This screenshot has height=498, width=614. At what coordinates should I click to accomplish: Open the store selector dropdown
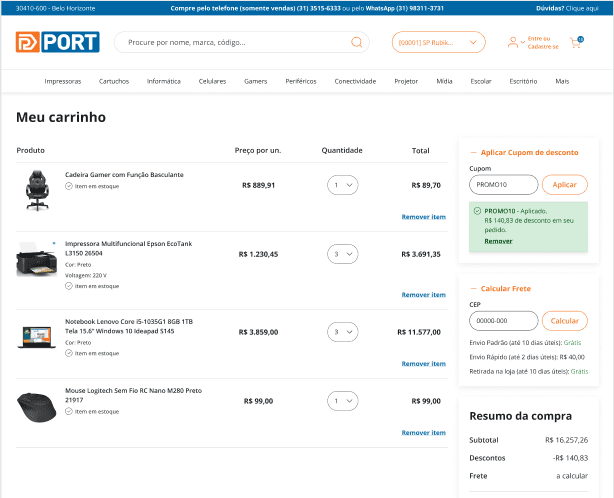(x=439, y=42)
